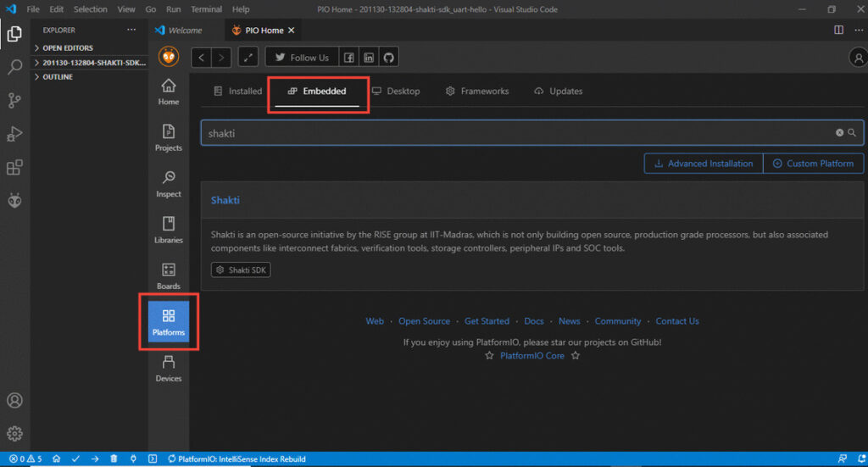Open the PIO account profile icon
Screen dimensions: 868x467
pyautogui.click(x=858, y=57)
